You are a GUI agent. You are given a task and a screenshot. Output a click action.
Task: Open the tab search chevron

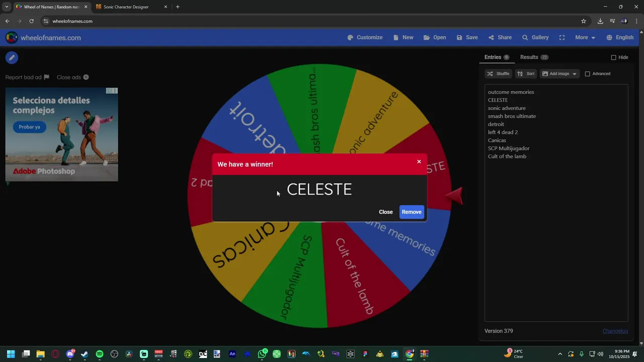coord(7,7)
